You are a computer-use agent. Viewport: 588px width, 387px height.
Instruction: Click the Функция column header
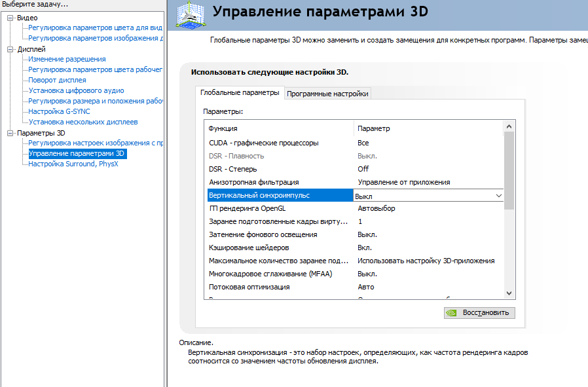pyautogui.click(x=279, y=128)
